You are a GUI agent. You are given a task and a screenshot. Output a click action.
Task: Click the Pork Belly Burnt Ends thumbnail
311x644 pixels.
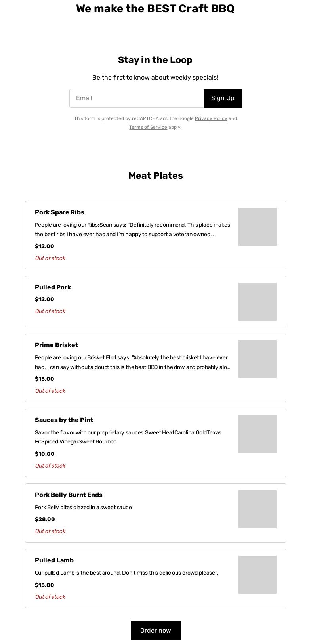(x=257, y=509)
